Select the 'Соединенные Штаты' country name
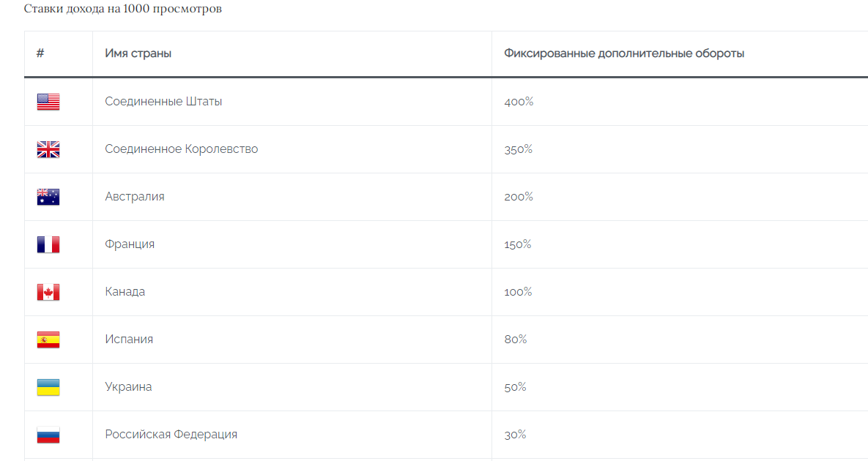Image resolution: width=868 pixels, height=461 pixels. click(163, 102)
